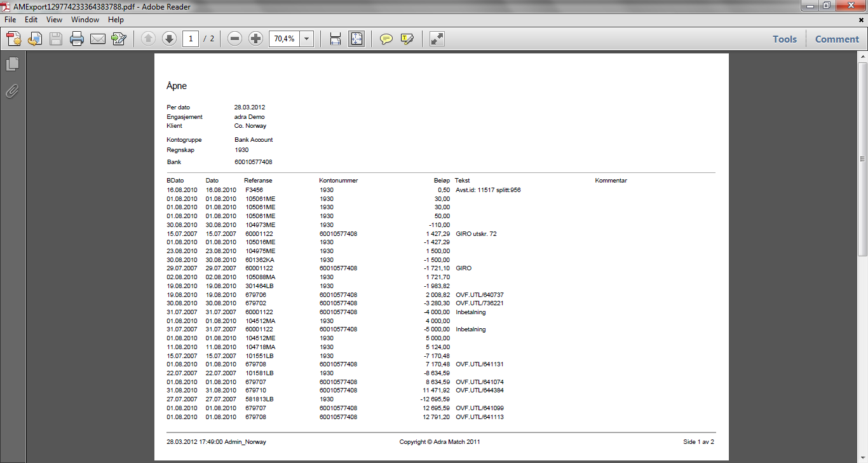Click the reference 104973ME

coord(260,225)
